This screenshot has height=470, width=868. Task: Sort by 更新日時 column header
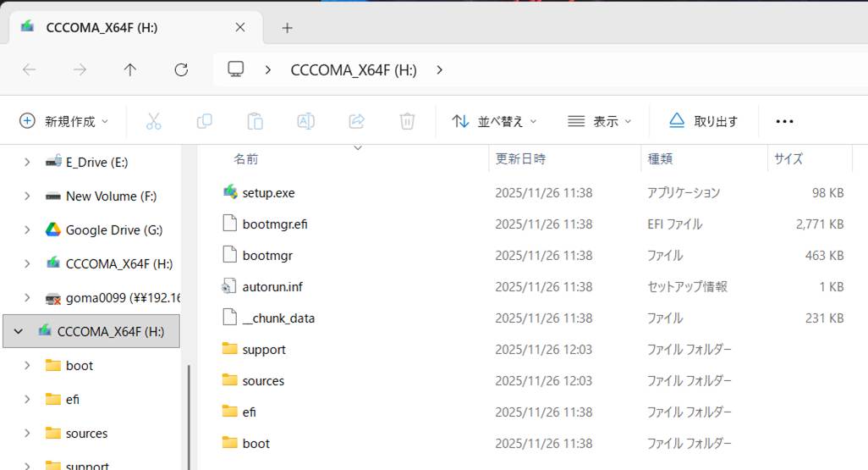coord(520,158)
